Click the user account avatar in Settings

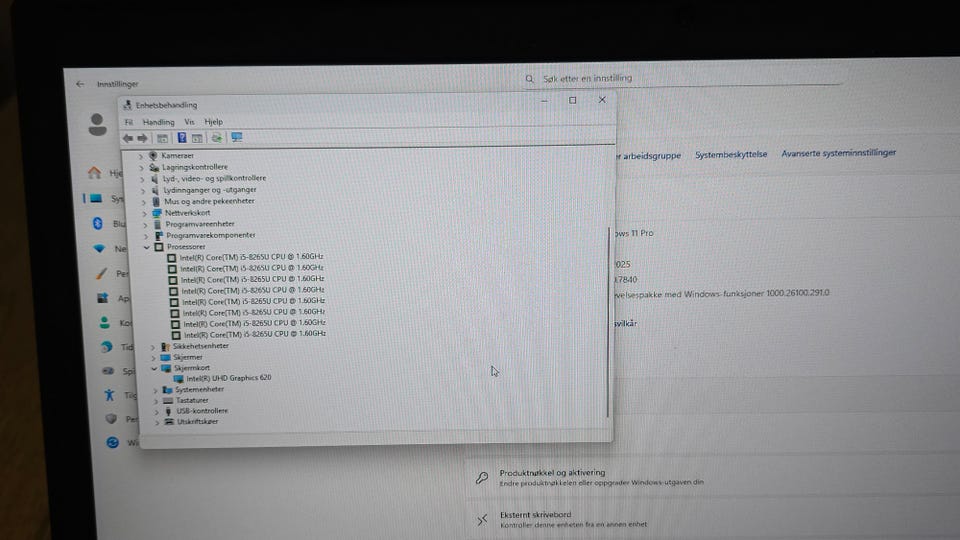pyautogui.click(x=97, y=124)
